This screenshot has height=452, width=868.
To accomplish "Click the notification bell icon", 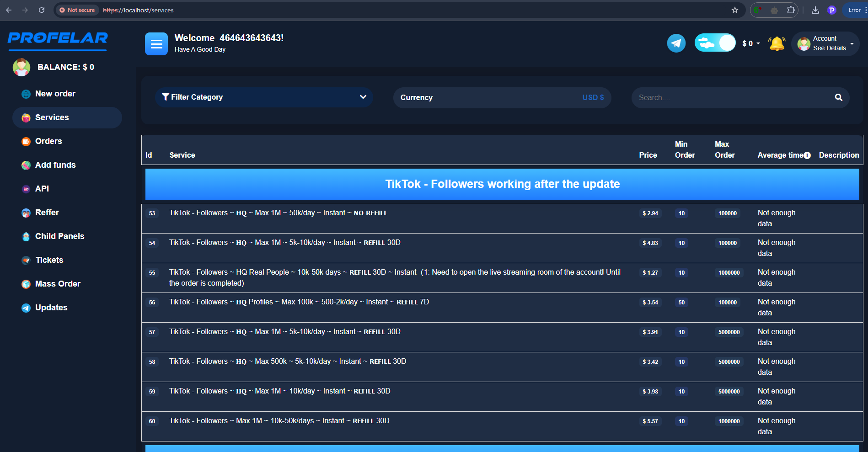I will click(x=777, y=43).
